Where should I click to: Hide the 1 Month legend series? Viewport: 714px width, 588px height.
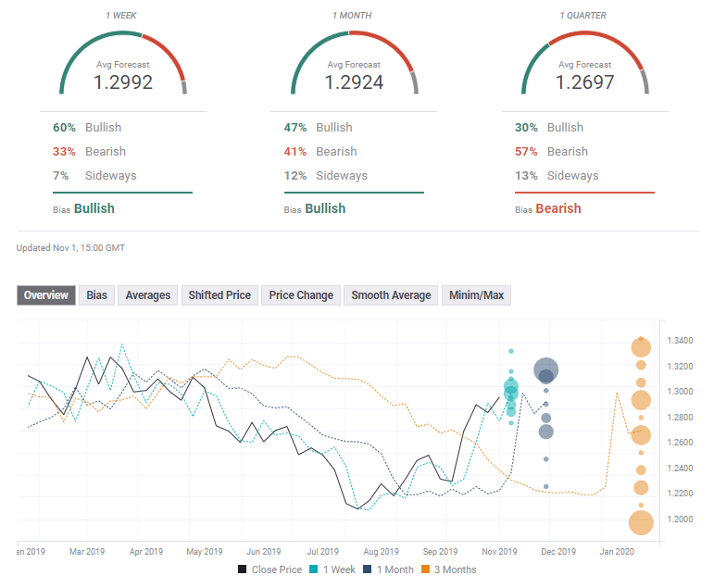point(392,569)
